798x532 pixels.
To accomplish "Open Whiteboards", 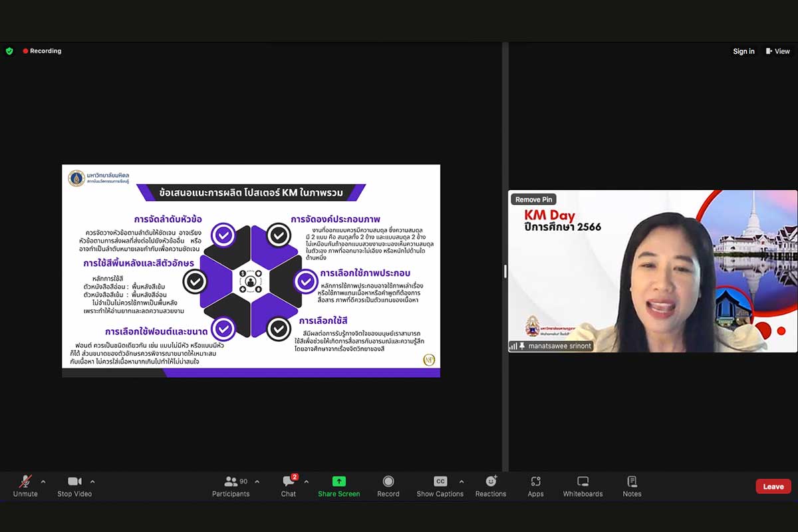I will [x=583, y=482].
